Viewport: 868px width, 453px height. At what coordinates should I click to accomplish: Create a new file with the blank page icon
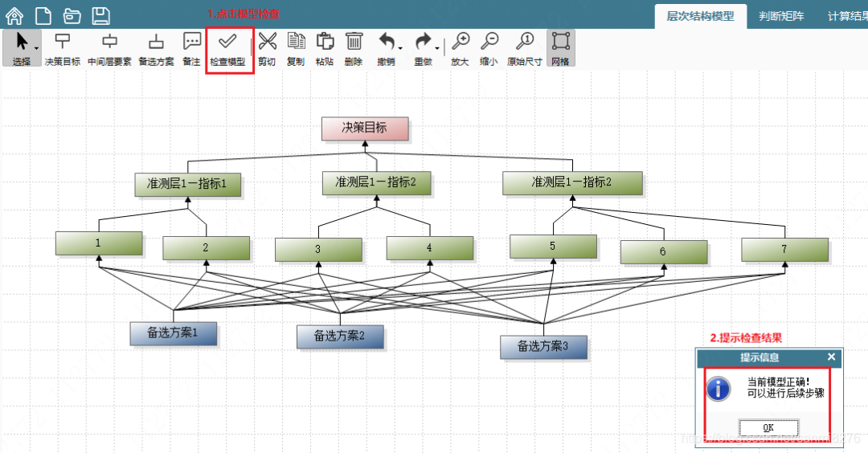[43, 16]
